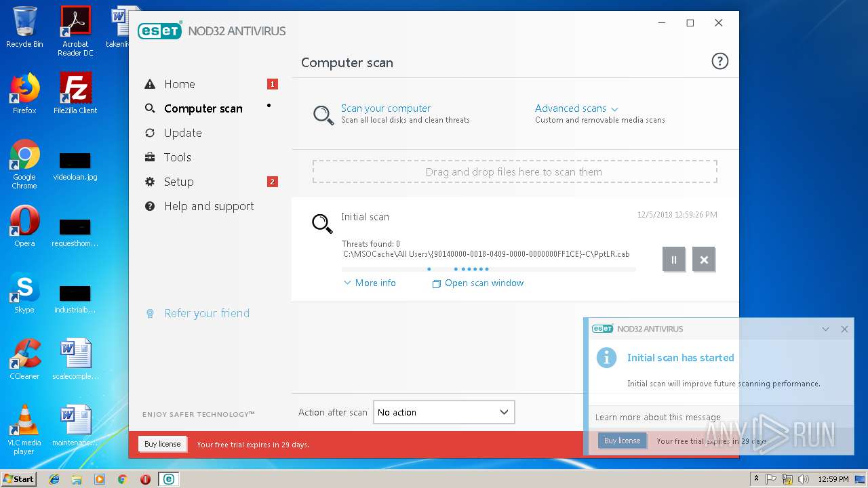This screenshot has width=868, height=488.
Task: Click the red badge next to Home
Action: 273,84
